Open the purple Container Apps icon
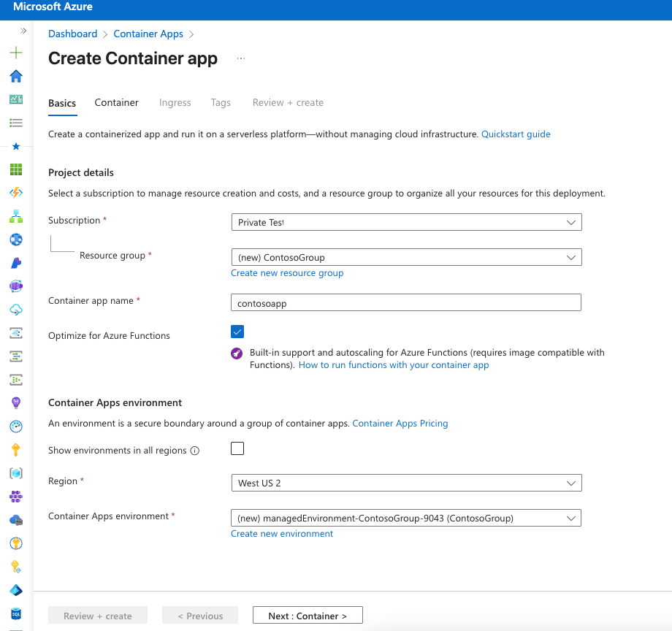 [x=16, y=286]
